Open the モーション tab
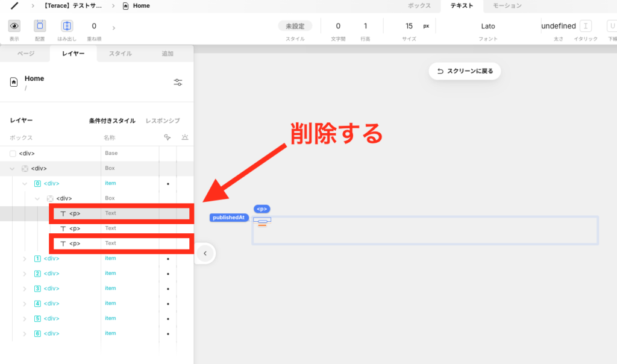This screenshot has width=617, height=364. click(x=507, y=6)
